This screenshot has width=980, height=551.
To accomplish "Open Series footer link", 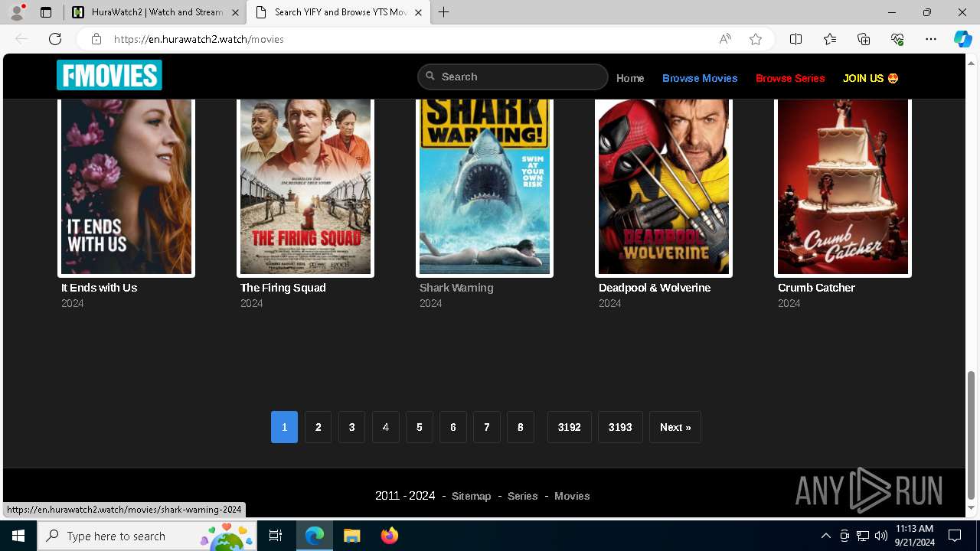I will tap(522, 496).
